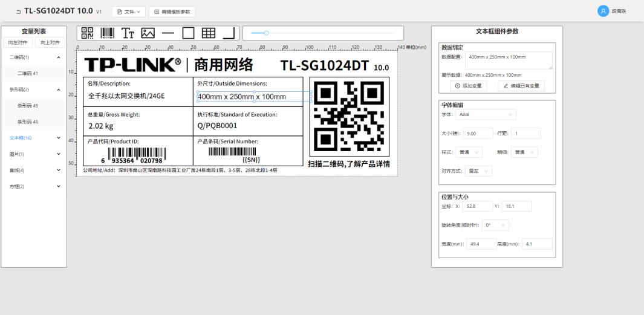Viewport: 644px width, 315px height.
Task: Insert a table grid tool
Action: tap(209, 33)
